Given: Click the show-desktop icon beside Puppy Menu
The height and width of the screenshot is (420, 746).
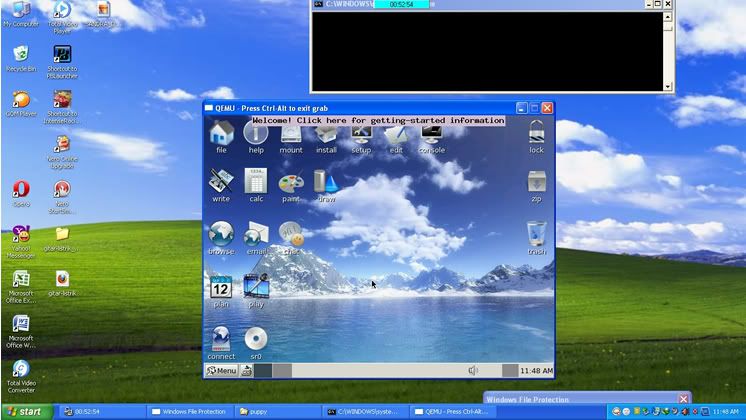Looking at the screenshot, I should 247,371.
